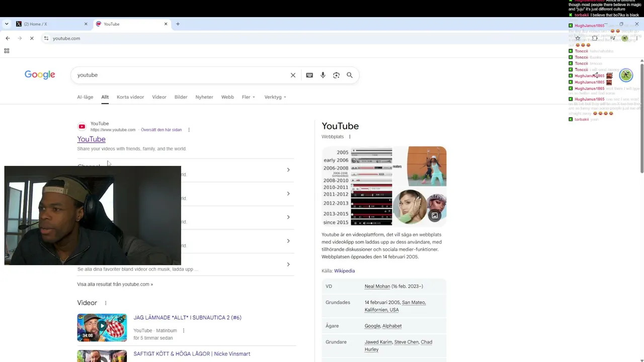Submit search with the magnifier icon
The image size is (644, 362).
(350, 75)
